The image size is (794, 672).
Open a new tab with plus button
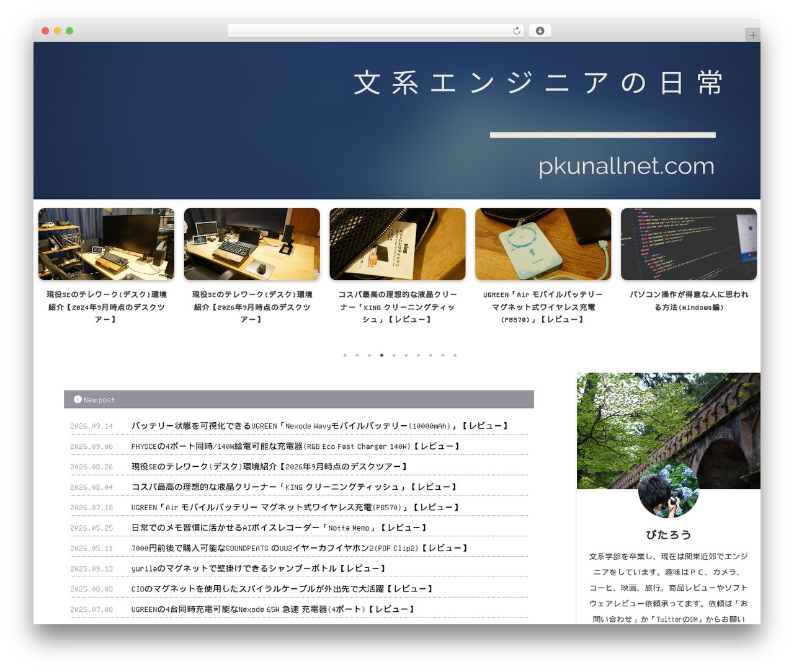752,35
